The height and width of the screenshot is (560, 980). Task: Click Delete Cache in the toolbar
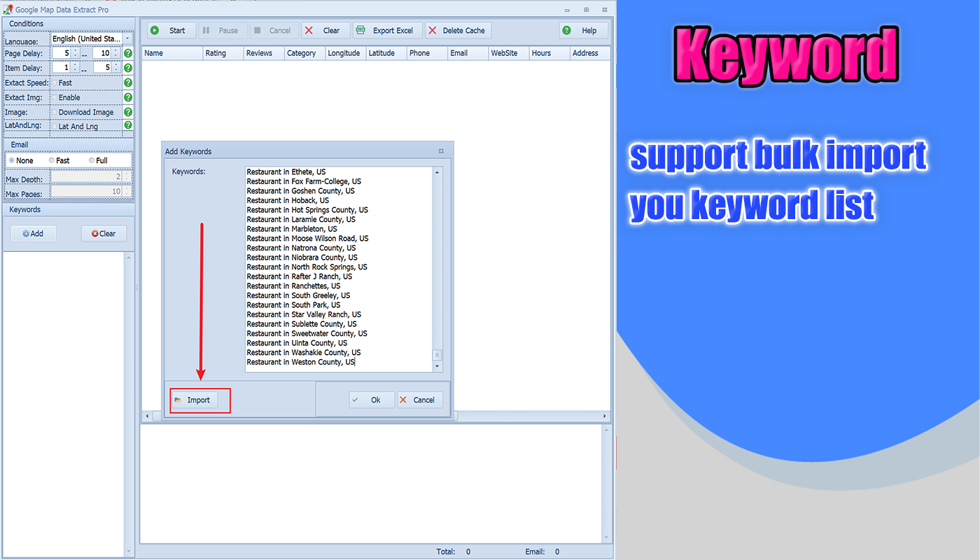458,31
